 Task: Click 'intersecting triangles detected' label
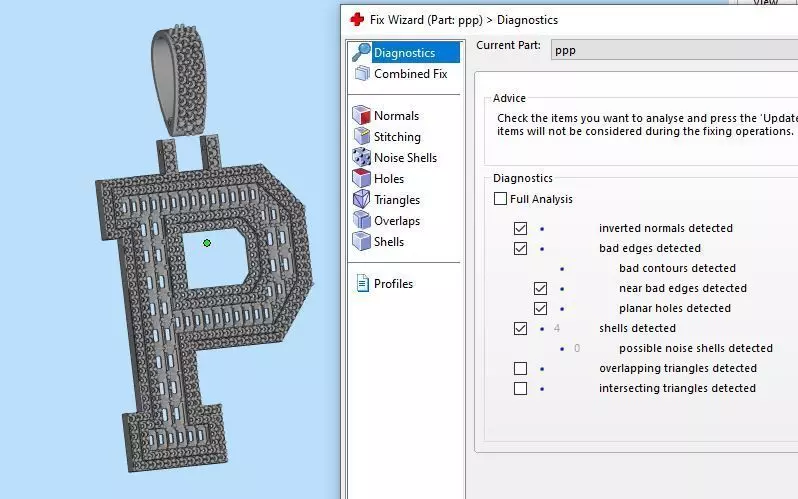point(677,388)
